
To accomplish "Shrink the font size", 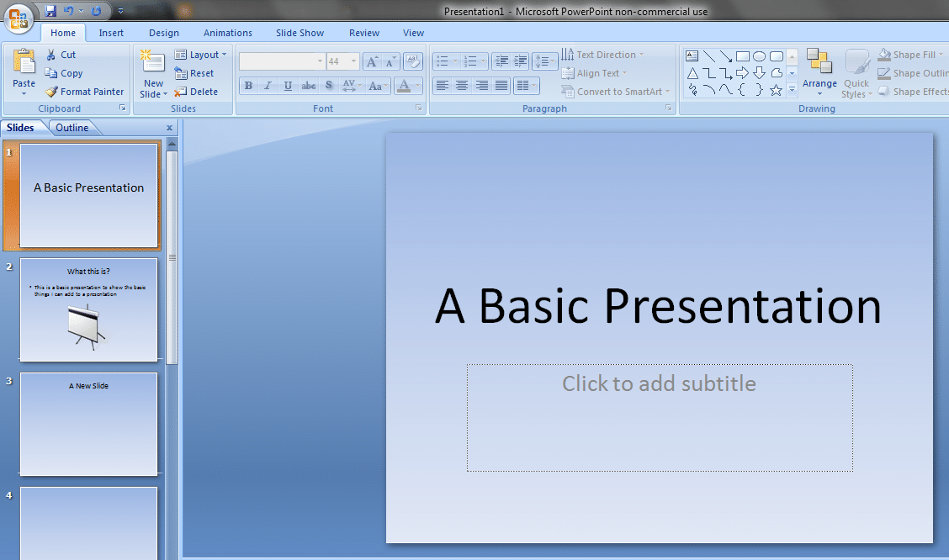I will (x=390, y=61).
